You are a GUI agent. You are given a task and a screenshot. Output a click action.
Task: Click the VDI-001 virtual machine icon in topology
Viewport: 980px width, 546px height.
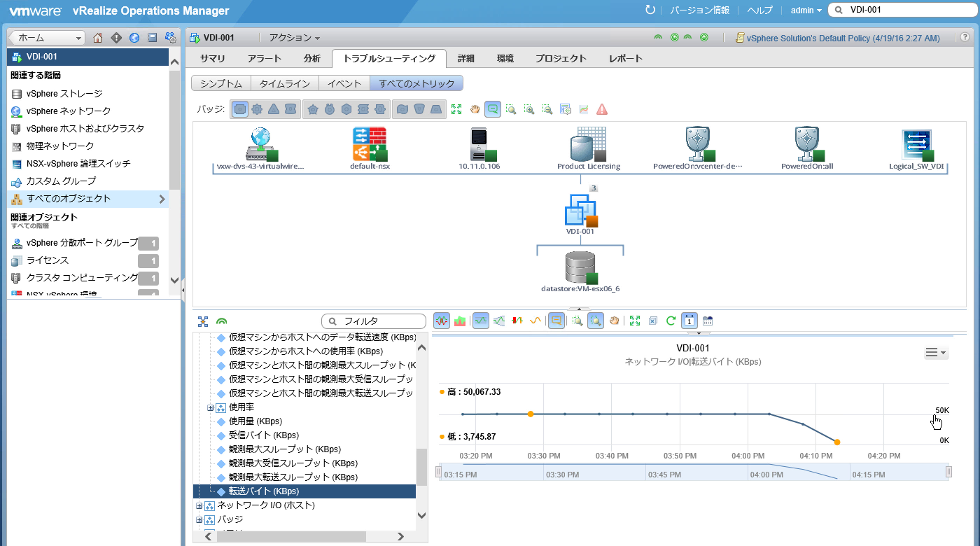pos(581,210)
